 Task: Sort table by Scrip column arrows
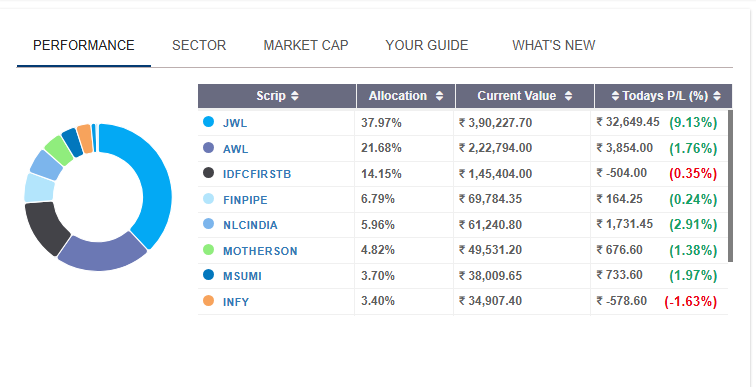click(x=295, y=96)
